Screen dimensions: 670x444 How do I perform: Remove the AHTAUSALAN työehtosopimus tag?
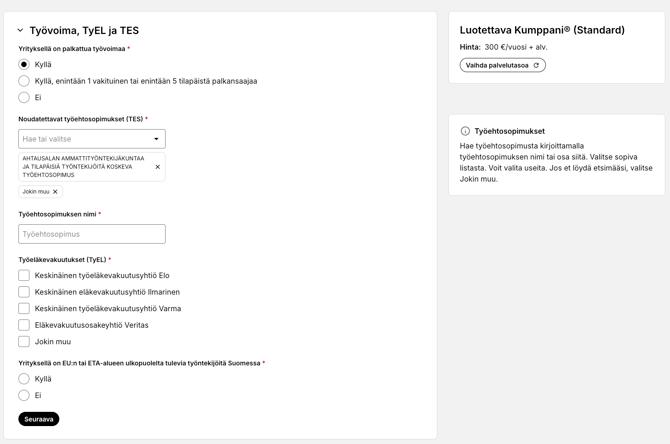[x=158, y=167]
